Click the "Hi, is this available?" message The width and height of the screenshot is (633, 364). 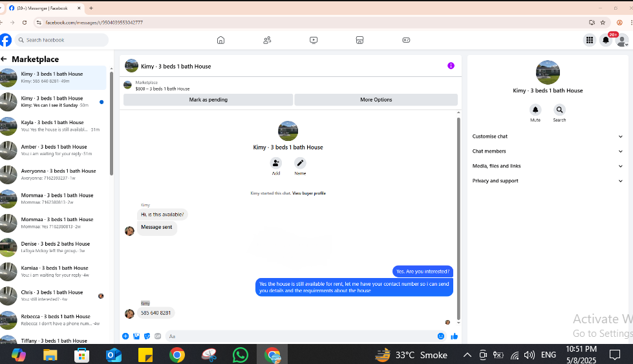click(x=162, y=215)
